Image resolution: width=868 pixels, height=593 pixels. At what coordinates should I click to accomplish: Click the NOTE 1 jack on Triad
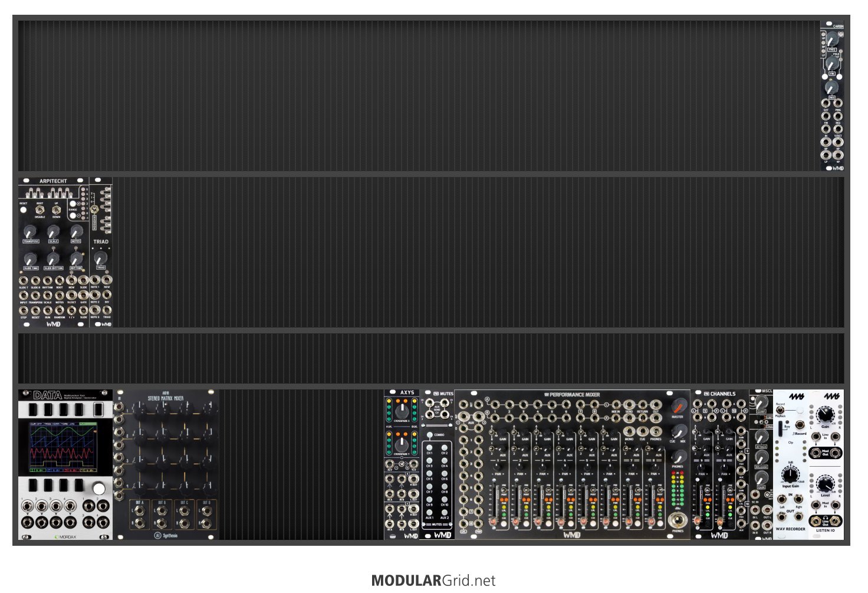pos(95,280)
